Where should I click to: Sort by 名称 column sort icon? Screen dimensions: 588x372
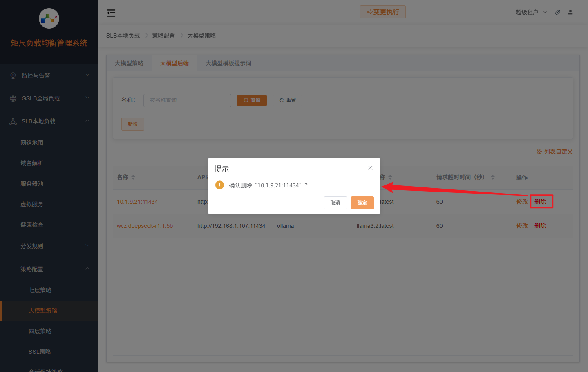click(133, 177)
